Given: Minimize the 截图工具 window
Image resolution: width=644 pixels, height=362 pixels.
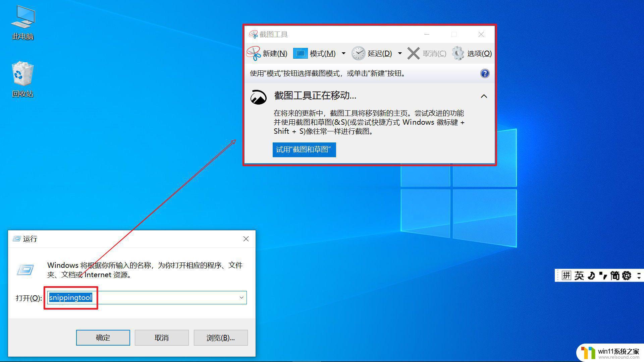Looking at the screenshot, I should [427, 34].
